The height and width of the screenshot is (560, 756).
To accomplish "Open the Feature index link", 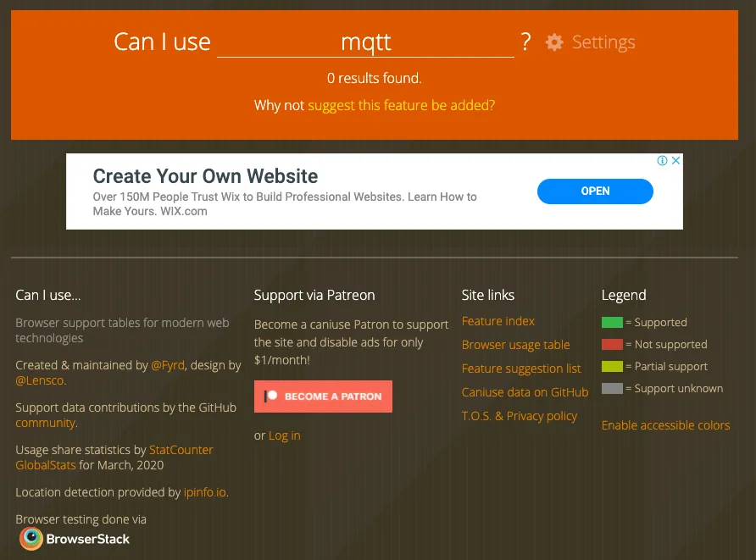I will (498, 321).
